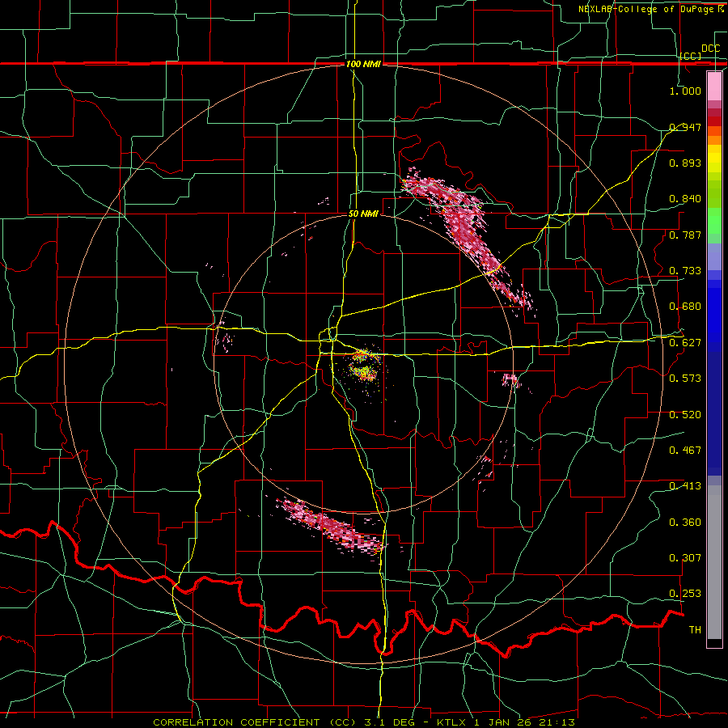728x728 pixels.
Task: Pick the light pink segment of color bar
Action: pos(714,86)
